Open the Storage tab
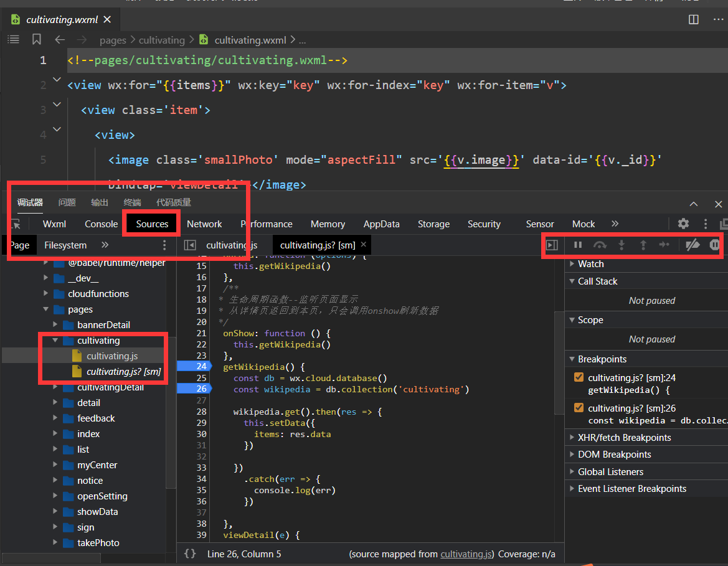728x566 pixels. click(433, 224)
